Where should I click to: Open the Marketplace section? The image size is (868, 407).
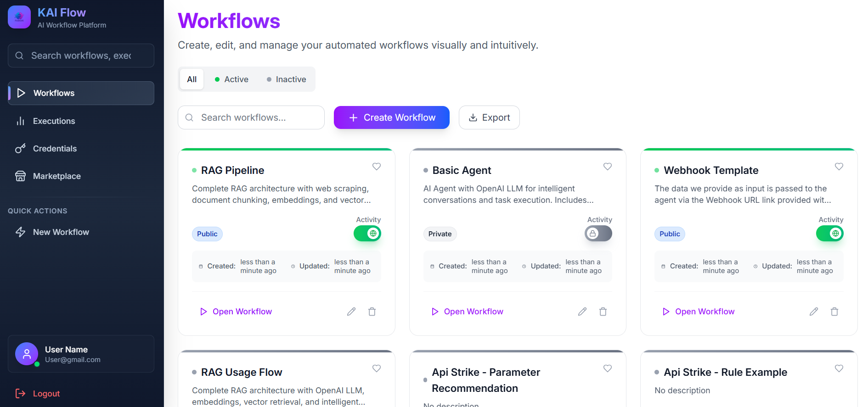coord(56,176)
